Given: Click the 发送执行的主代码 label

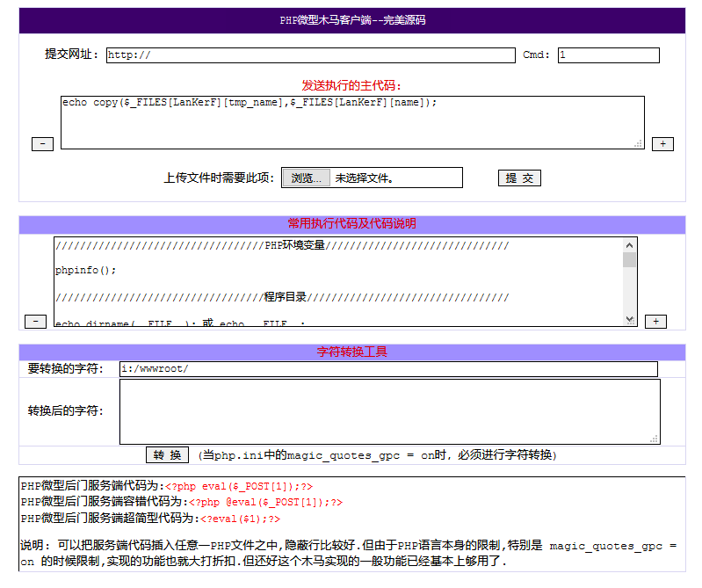Looking at the screenshot, I should click(352, 85).
